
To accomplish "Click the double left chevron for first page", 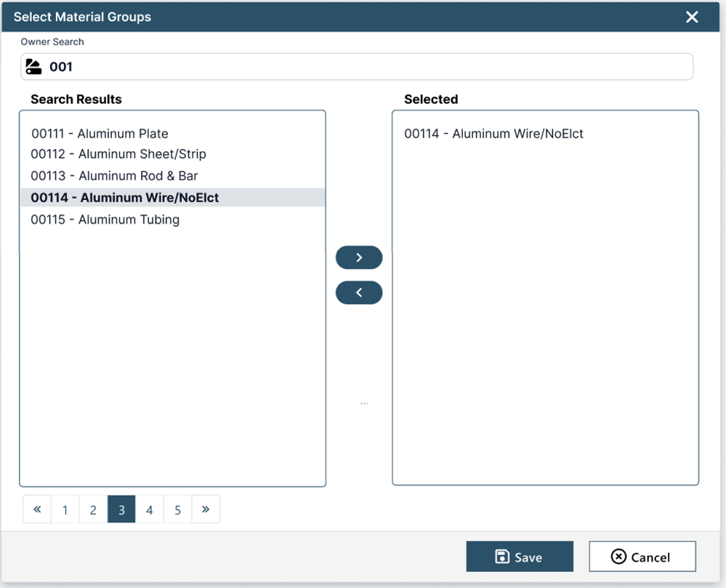I will coord(36,509).
